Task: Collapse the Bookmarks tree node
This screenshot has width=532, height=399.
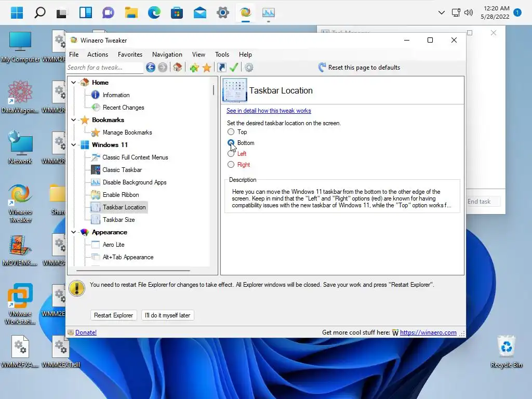Action: [74, 120]
